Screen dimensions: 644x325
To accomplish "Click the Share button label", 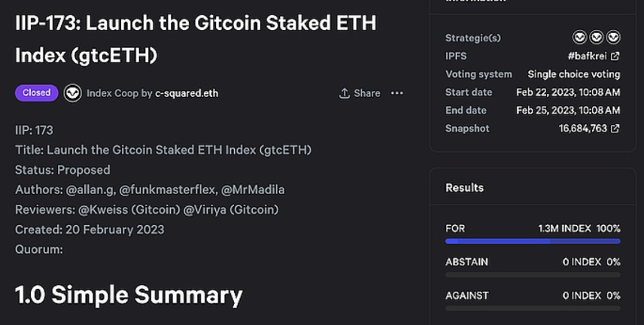I will tap(367, 93).
